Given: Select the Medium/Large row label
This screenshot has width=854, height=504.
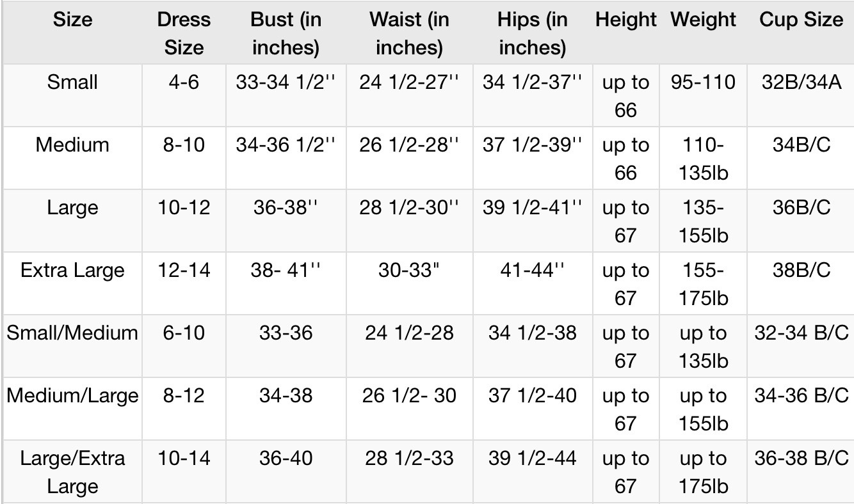Looking at the screenshot, I should [72, 396].
